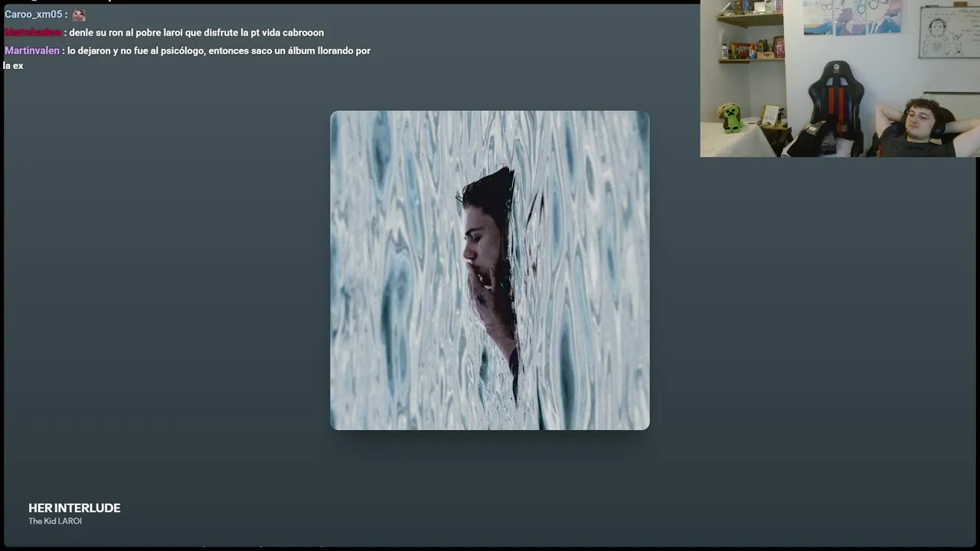Click the Martinvalen chat username

tap(31, 51)
